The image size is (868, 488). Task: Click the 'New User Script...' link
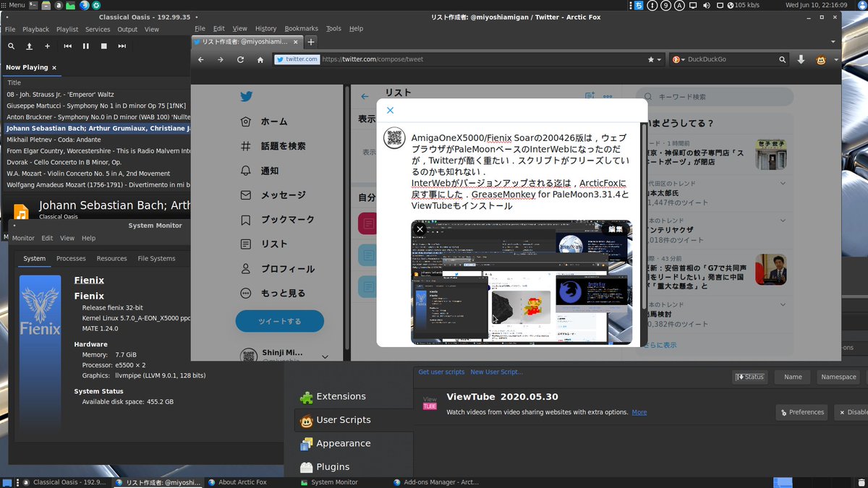pyautogui.click(x=496, y=372)
